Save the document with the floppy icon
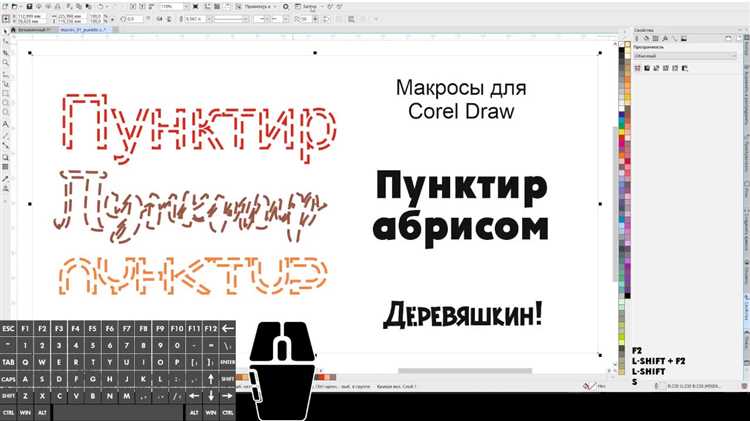This screenshot has width=750, height=421. [x=29, y=7]
